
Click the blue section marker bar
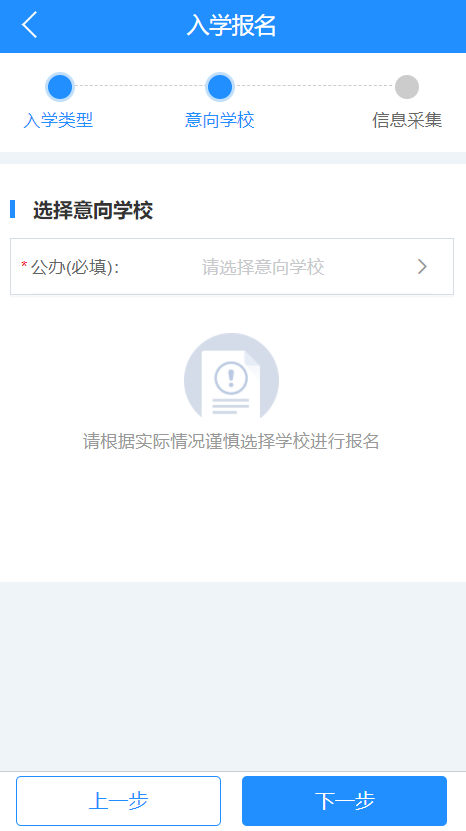click(x=12, y=209)
